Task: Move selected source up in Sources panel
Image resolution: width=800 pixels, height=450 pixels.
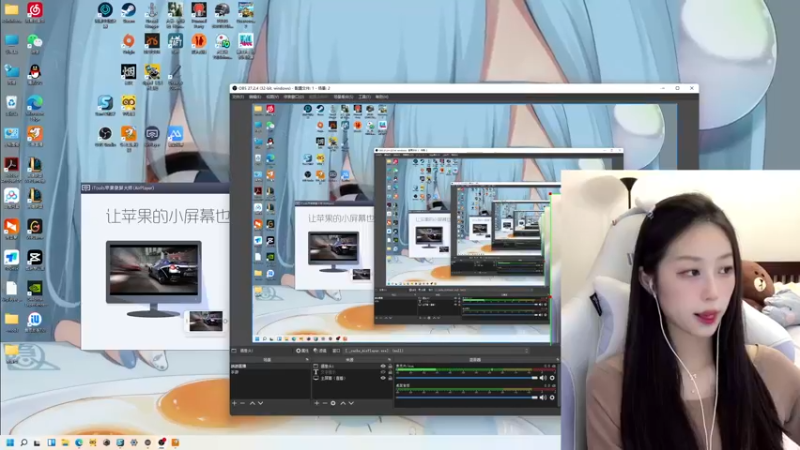Action: click(x=343, y=403)
